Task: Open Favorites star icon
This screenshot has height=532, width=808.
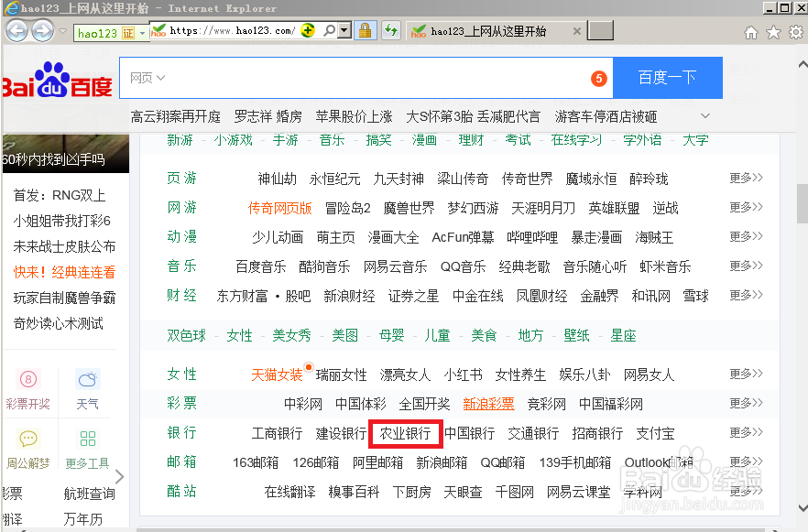Action: (773, 33)
